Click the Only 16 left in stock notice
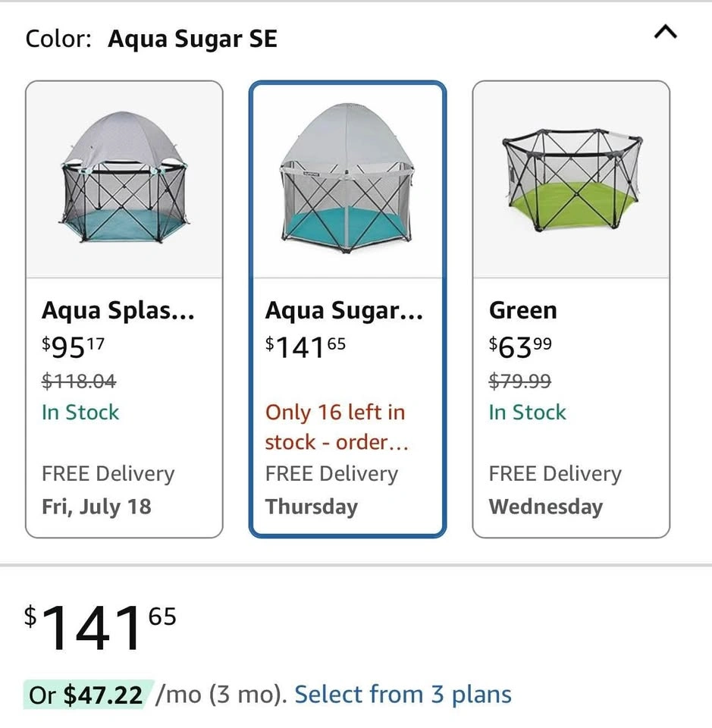The height and width of the screenshot is (728, 712). tap(335, 427)
